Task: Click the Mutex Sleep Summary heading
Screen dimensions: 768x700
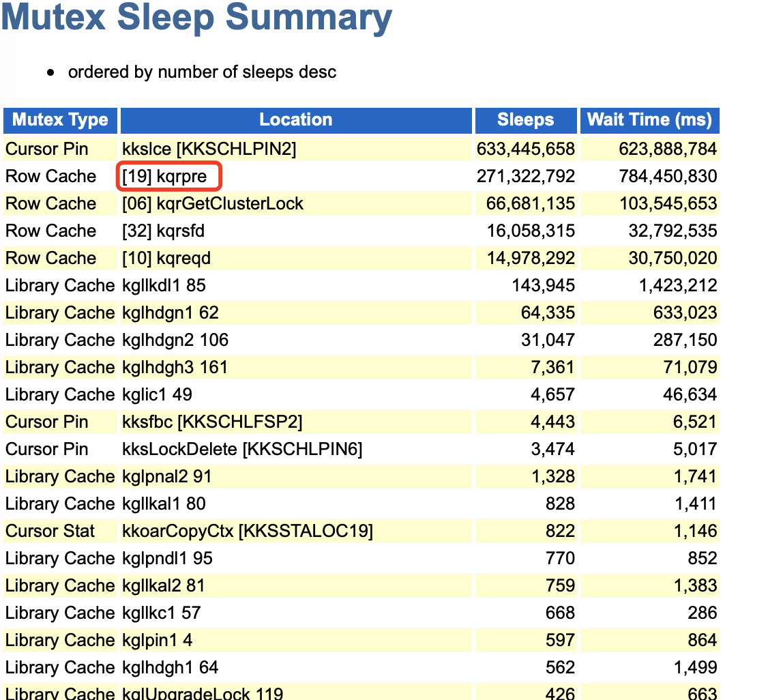Action: coord(196,18)
